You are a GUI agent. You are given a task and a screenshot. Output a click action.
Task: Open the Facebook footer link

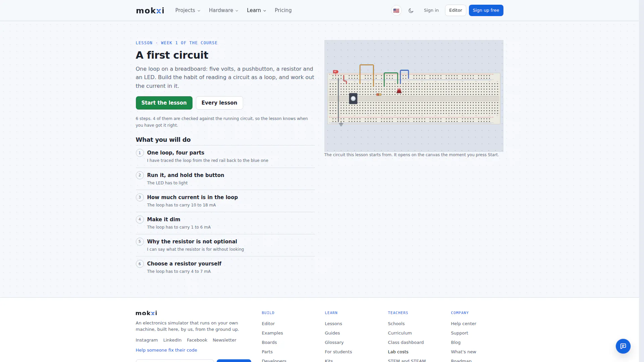pyautogui.click(x=197, y=340)
